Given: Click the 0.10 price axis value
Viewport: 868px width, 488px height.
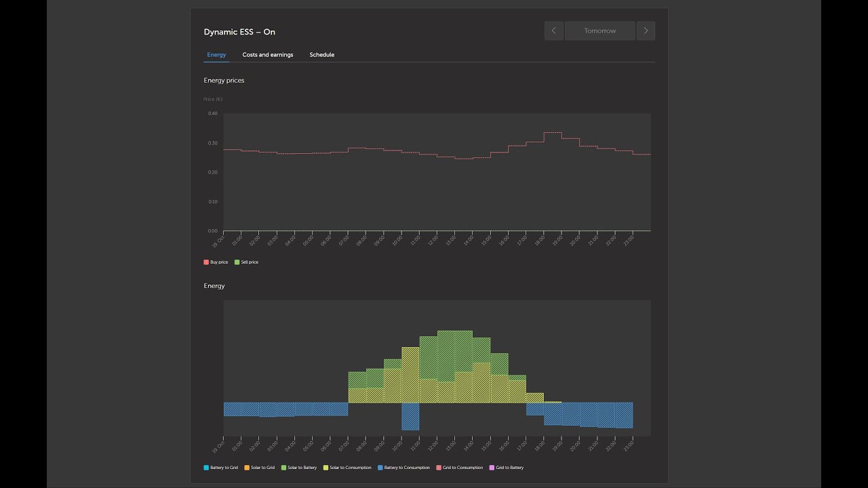Looking at the screenshot, I should (x=213, y=201).
